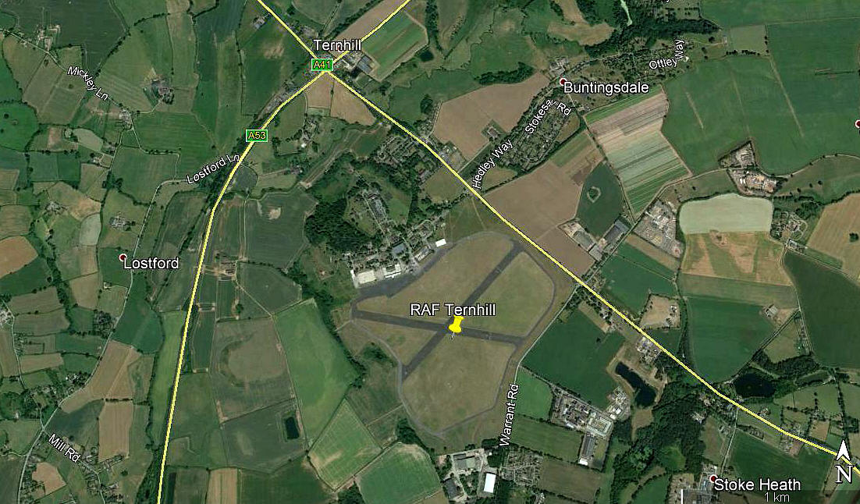This screenshot has height=504, width=860.
Task: Click the Buntingsdale place name label
Action: [x=606, y=87]
